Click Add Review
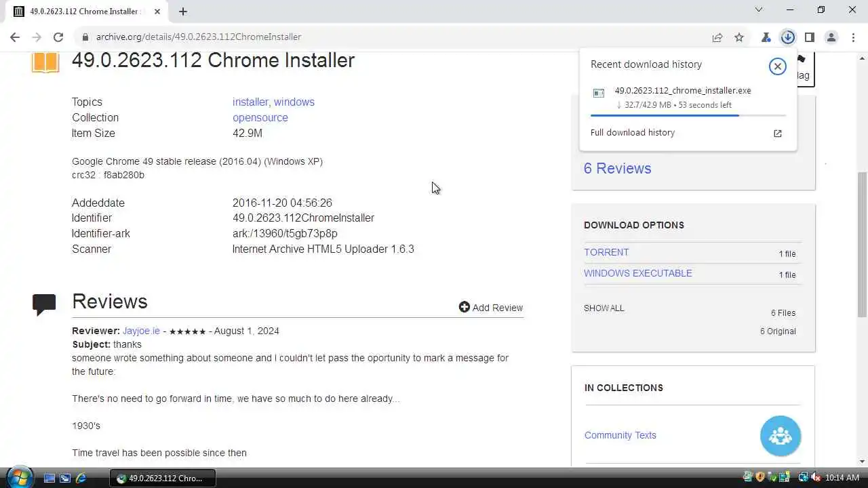 491,308
